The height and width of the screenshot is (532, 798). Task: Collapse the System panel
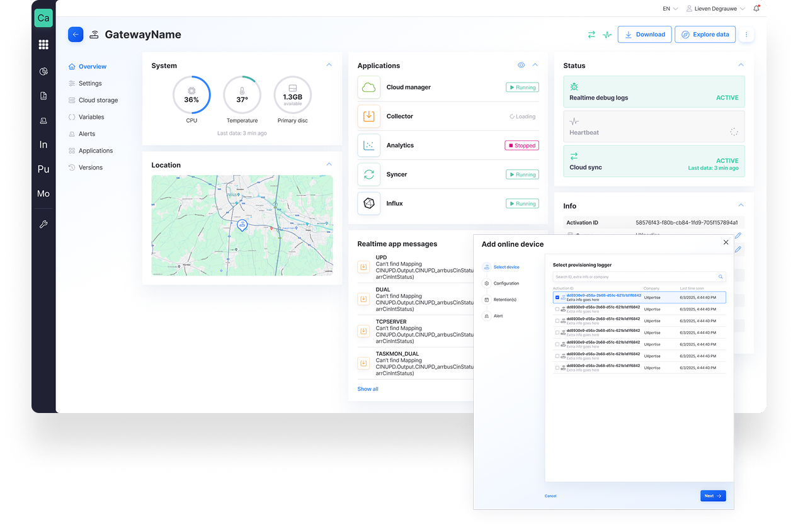tap(329, 65)
